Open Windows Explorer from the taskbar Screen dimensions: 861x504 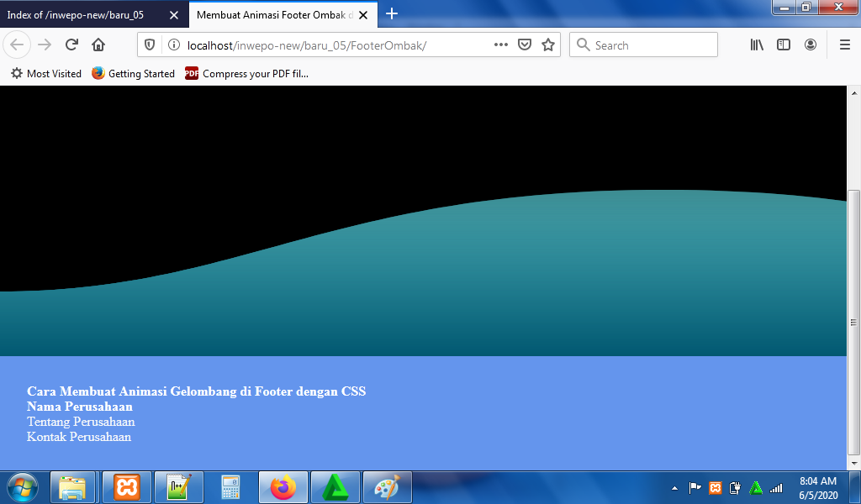(x=73, y=487)
